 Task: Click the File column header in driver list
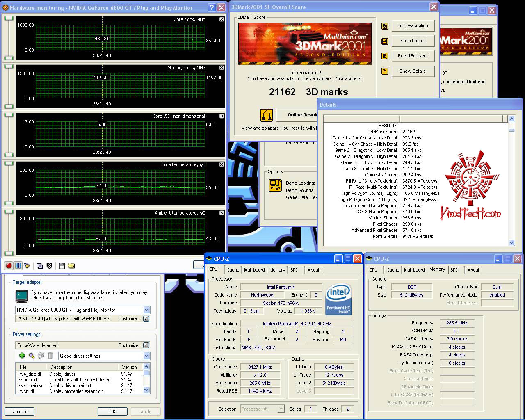(x=31, y=367)
